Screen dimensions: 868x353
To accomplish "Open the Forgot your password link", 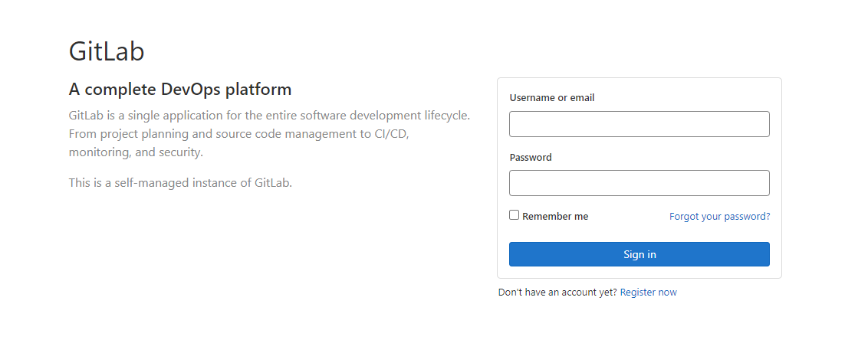I will click(719, 217).
